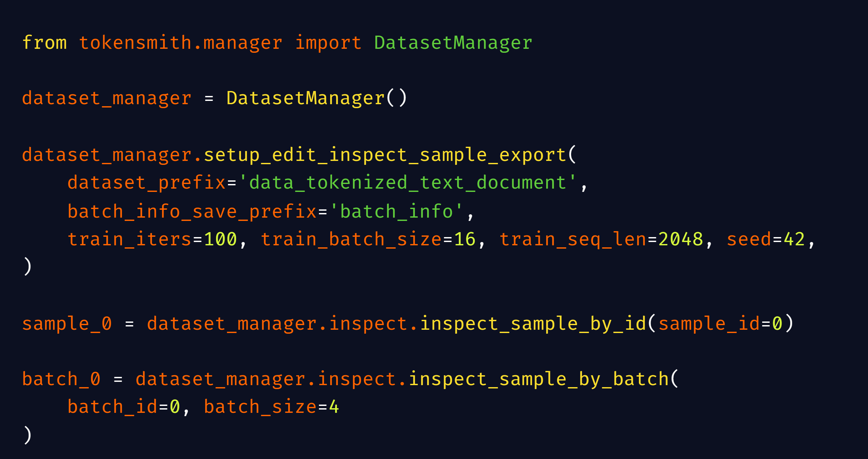The height and width of the screenshot is (459, 868).
Task: Click the "import" keyword
Action: click(x=328, y=43)
